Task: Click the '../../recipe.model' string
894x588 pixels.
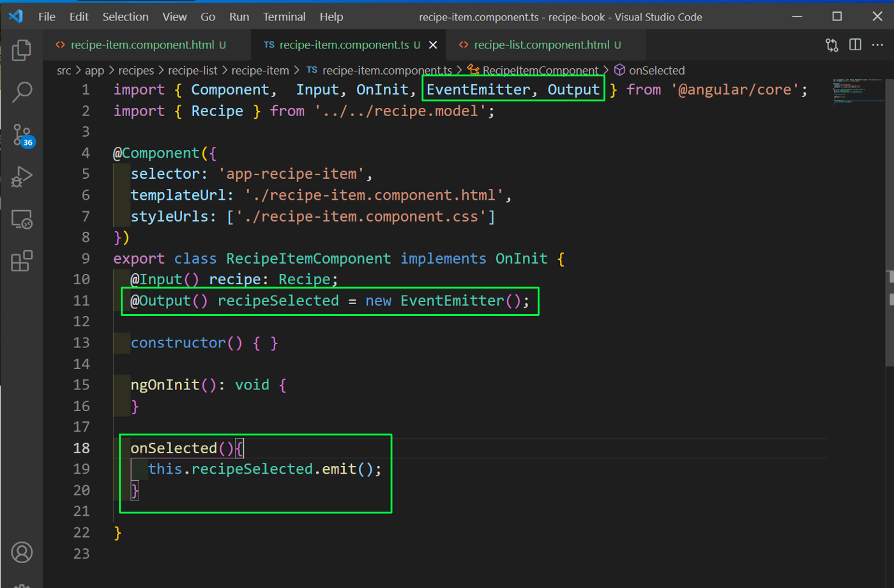Action: [x=400, y=111]
